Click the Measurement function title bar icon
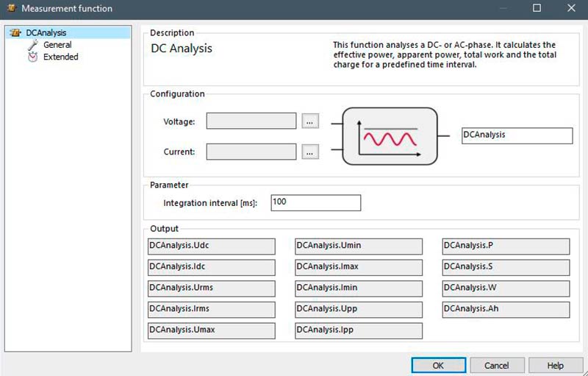 click(12, 8)
